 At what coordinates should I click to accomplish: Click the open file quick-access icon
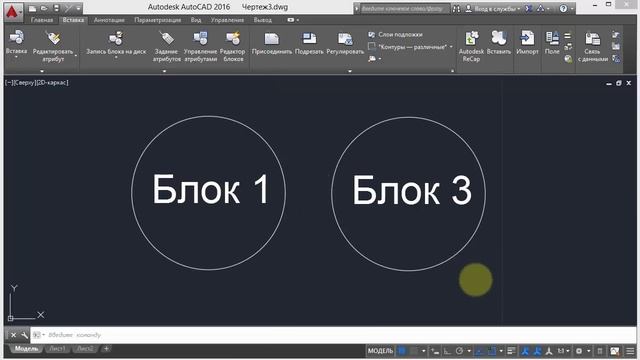(x=44, y=8)
